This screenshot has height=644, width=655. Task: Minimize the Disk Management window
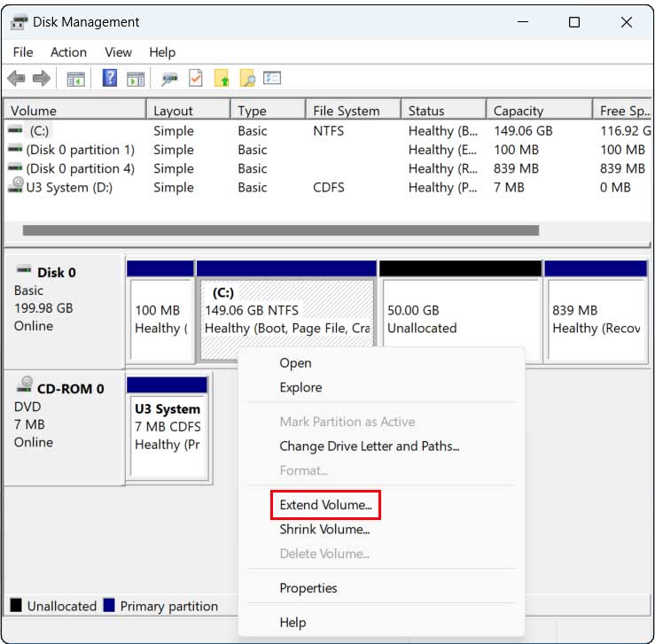(x=523, y=22)
